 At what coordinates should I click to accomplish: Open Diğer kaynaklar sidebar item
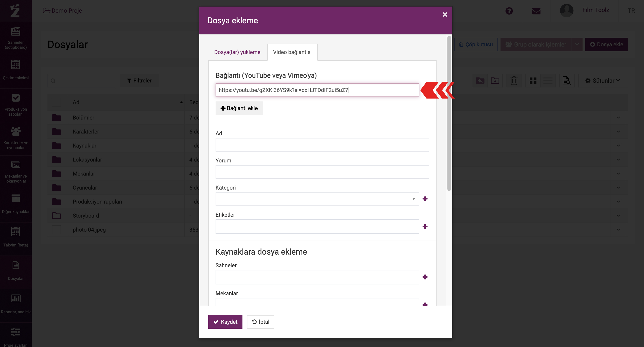point(16,206)
